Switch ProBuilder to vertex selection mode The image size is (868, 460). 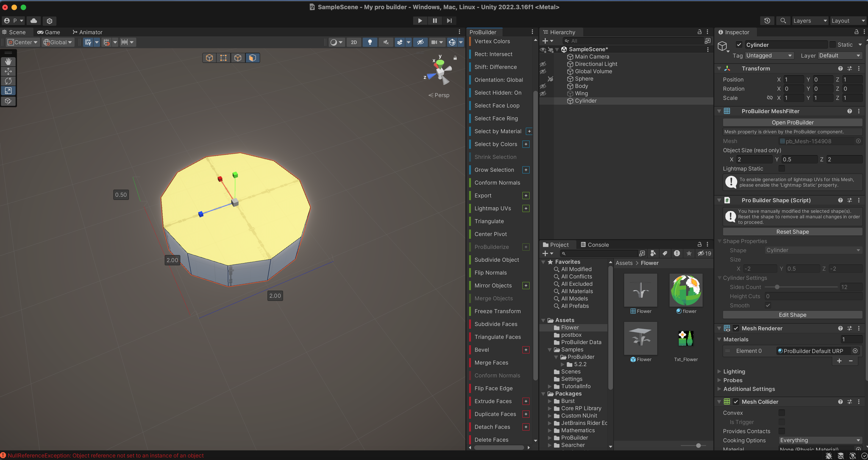[223, 58]
